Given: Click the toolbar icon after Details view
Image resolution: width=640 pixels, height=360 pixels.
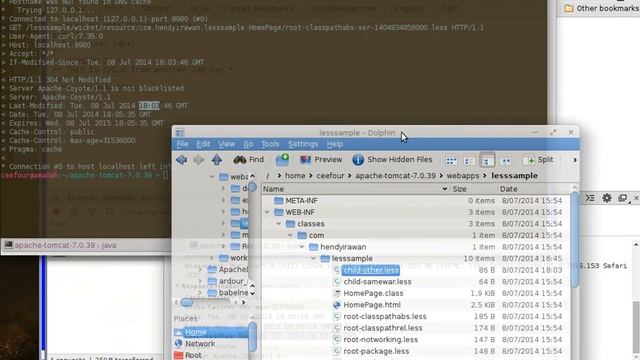Looking at the screenshot, I should tap(505, 160).
